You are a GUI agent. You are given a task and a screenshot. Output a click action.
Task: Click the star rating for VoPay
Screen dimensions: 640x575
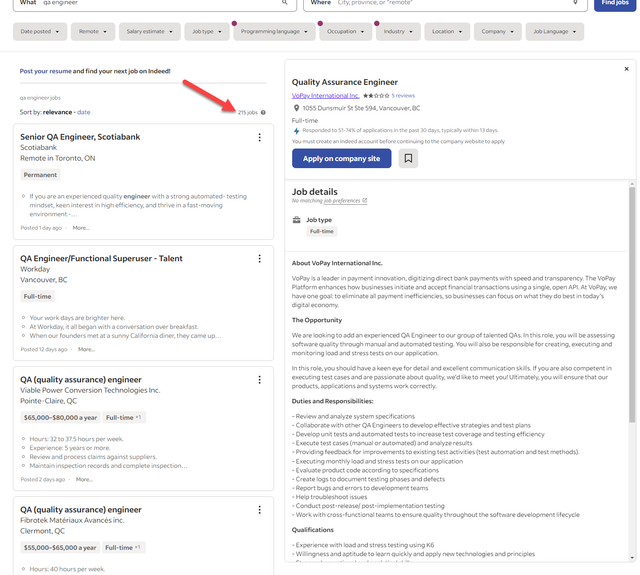coord(376,95)
